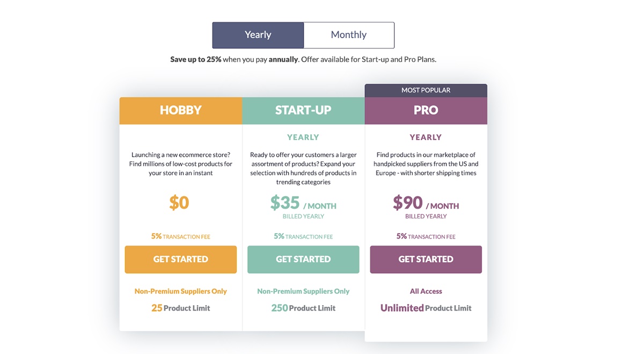
Task: Click Pro's 5% transaction fee label
Action: (x=426, y=236)
